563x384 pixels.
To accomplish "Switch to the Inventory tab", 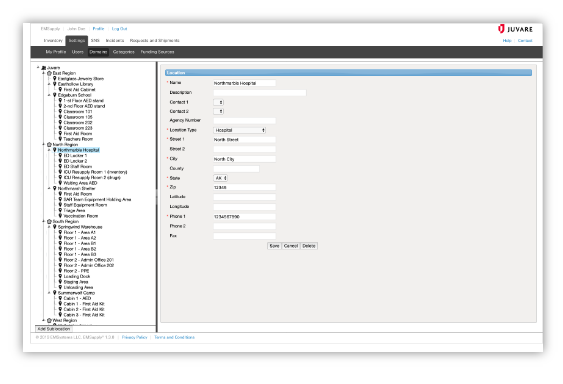I will (x=53, y=41).
